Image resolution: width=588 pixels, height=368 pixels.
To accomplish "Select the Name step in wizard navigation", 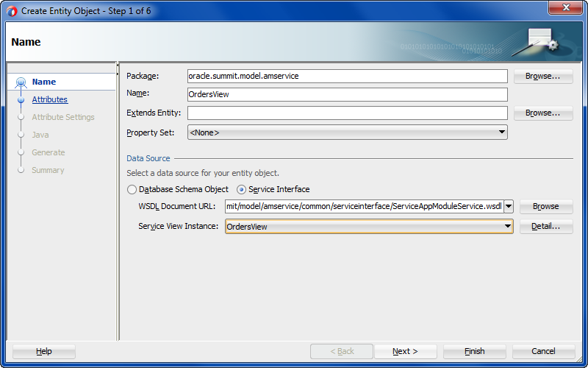I will [44, 82].
